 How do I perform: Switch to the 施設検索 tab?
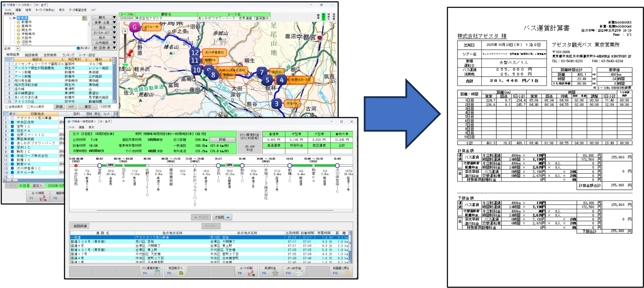pos(31,55)
